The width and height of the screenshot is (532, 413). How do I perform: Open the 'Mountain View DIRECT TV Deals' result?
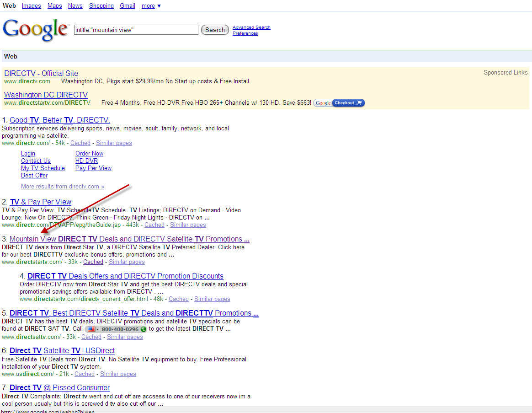click(129, 239)
